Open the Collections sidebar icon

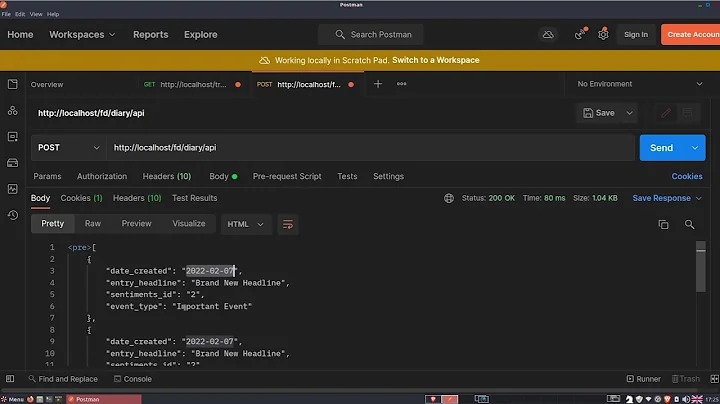coord(12,84)
